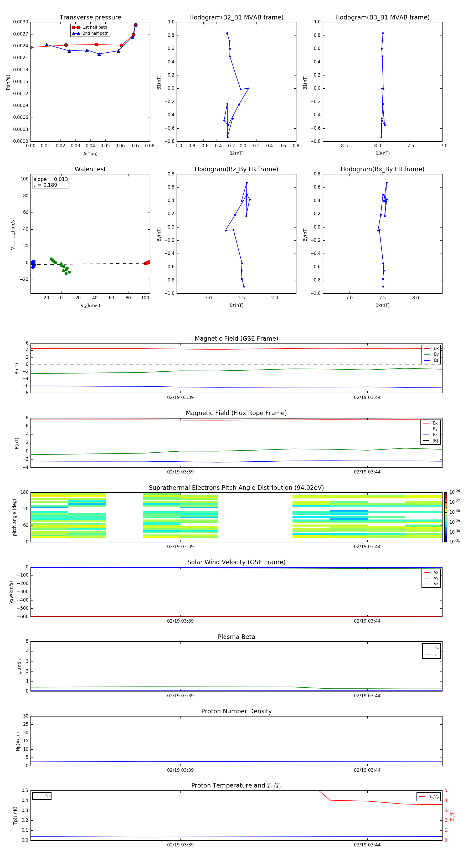
Task: Click the 'Hodogram(B2_B1 MVAB frame)' title
Action: point(236,18)
